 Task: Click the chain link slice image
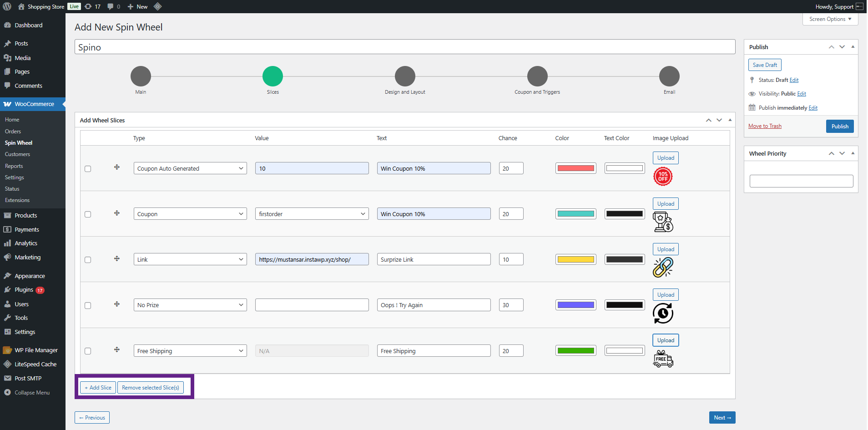point(663,268)
